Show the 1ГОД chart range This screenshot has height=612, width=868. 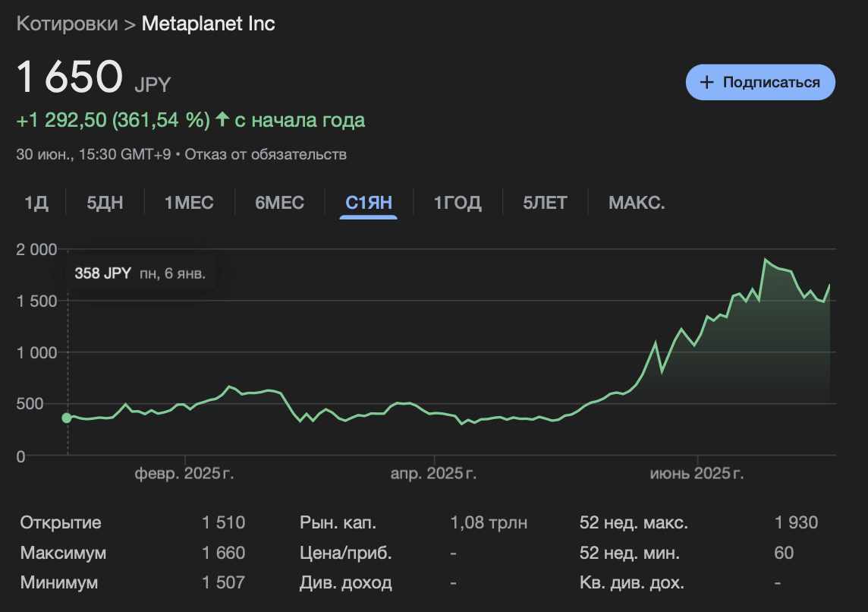(x=458, y=203)
